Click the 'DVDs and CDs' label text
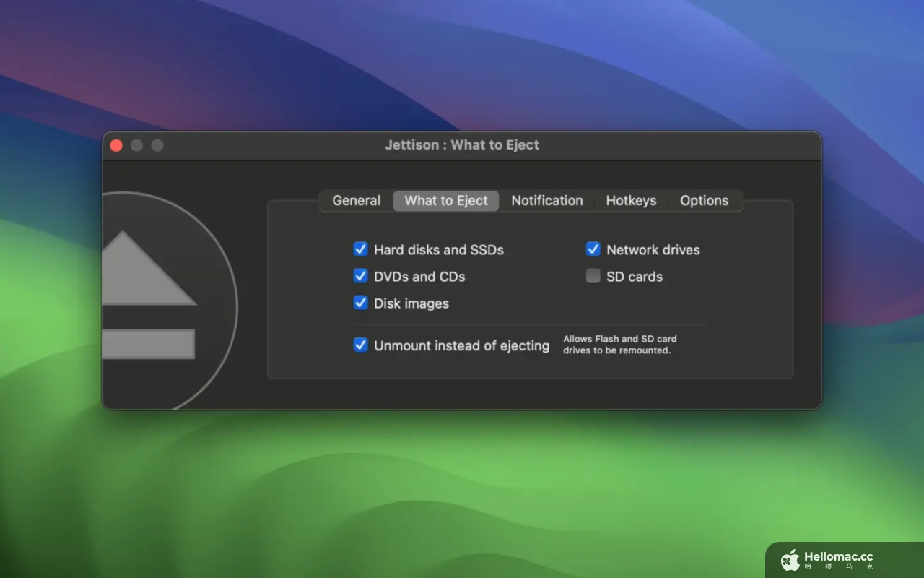 [x=419, y=277]
